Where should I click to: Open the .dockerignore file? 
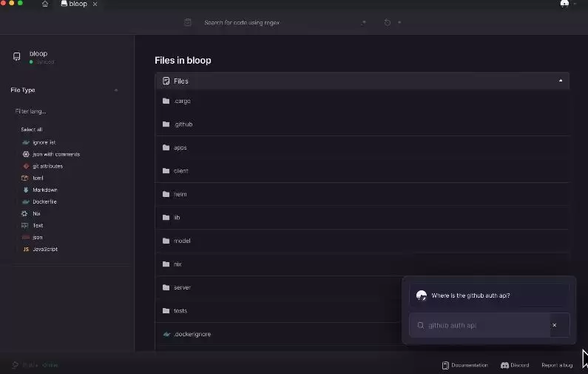click(192, 334)
